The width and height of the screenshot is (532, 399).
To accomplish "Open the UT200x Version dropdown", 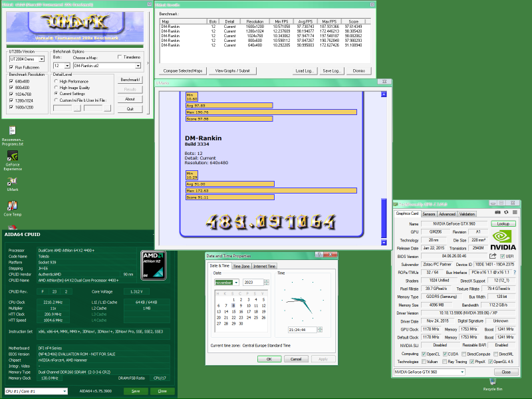I will tap(41, 59).
